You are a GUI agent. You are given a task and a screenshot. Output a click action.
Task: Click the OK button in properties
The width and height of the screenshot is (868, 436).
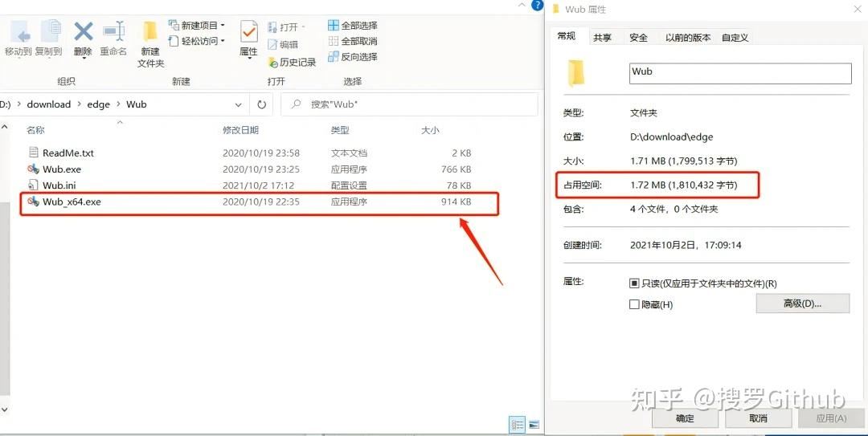tap(685, 418)
